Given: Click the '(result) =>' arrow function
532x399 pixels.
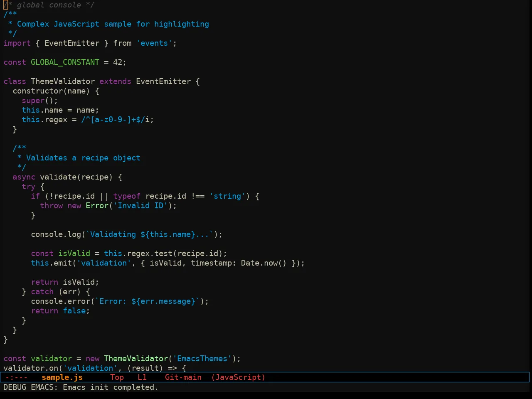Looking at the screenshot, I should [x=152, y=368].
